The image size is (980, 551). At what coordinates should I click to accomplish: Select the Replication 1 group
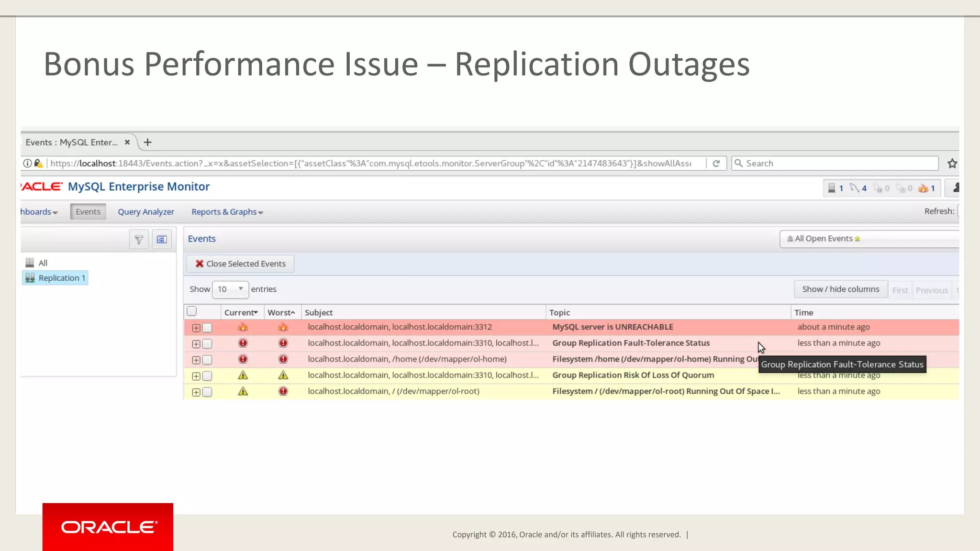pyautogui.click(x=55, y=278)
